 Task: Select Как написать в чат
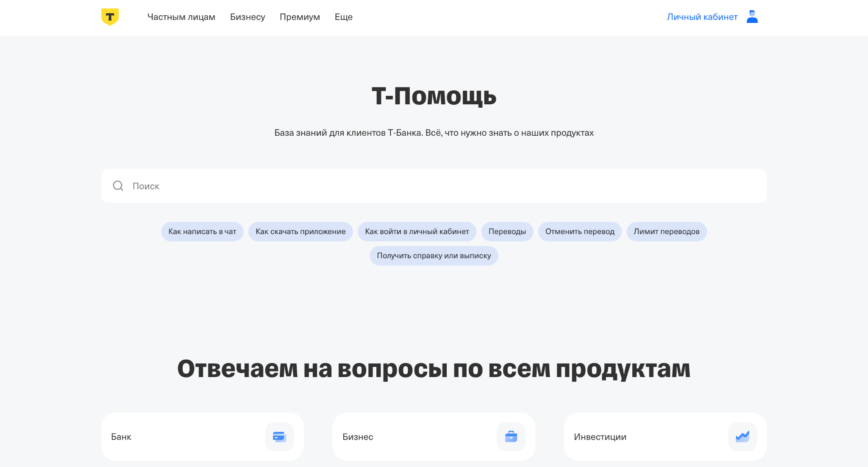pos(202,232)
